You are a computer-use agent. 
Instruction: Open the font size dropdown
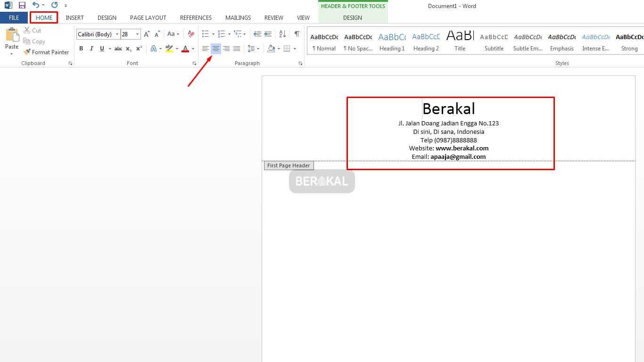coord(137,34)
